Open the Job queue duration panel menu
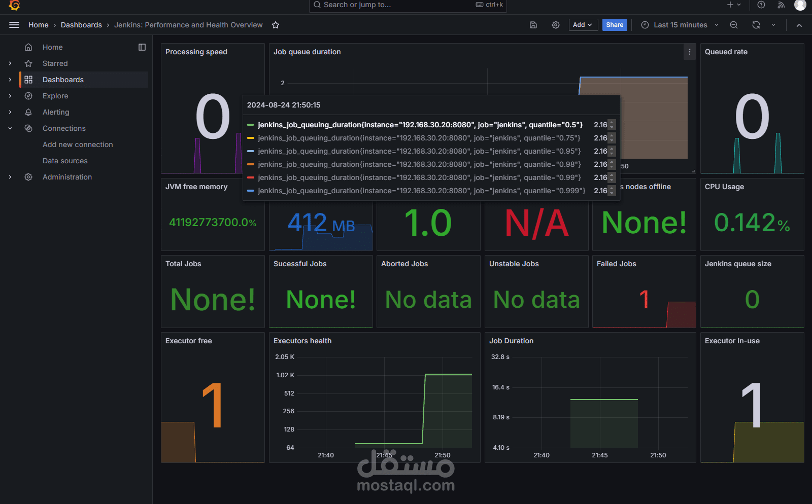Screen dimensions: 812x504 [690, 52]
